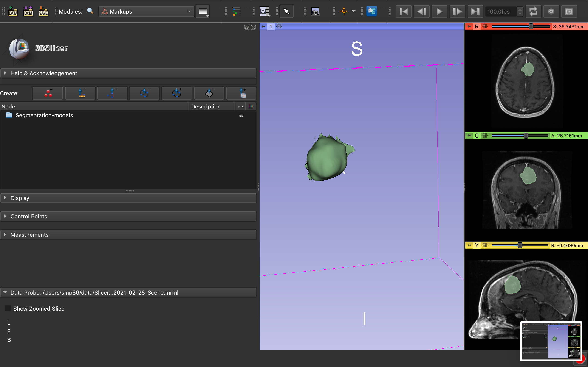The image size is (588, 367).
Task: Create a new closed curve markup
Action: tap(177, 93)
